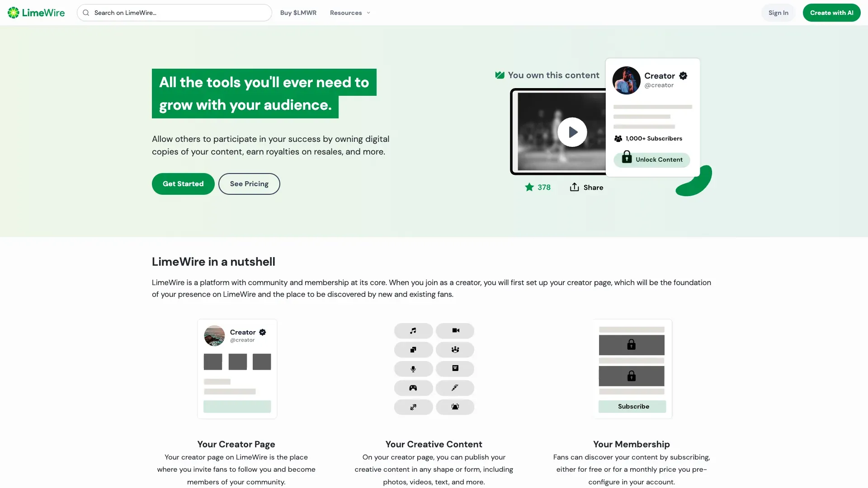Play the hero video preview
Viewport: 868px width, 488px height.
[572, 132]
